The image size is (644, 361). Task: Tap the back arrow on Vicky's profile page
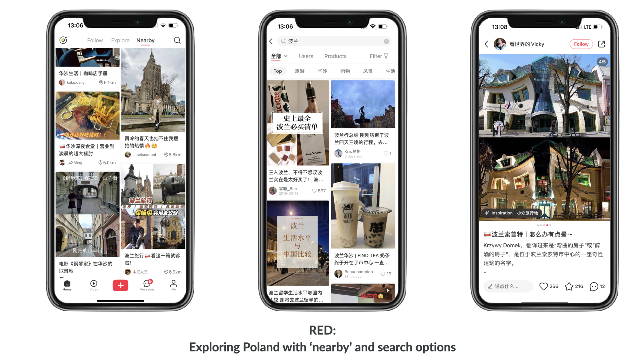[487, 43]
